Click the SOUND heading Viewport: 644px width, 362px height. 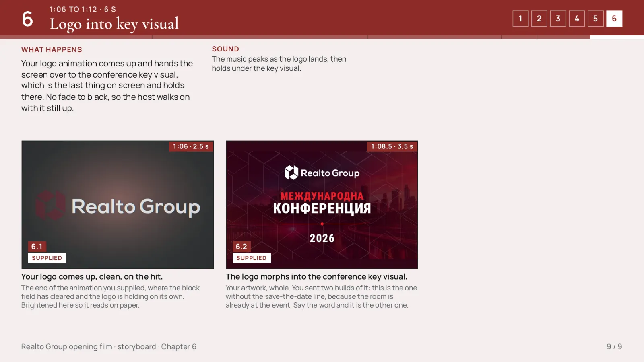(225, 49)
